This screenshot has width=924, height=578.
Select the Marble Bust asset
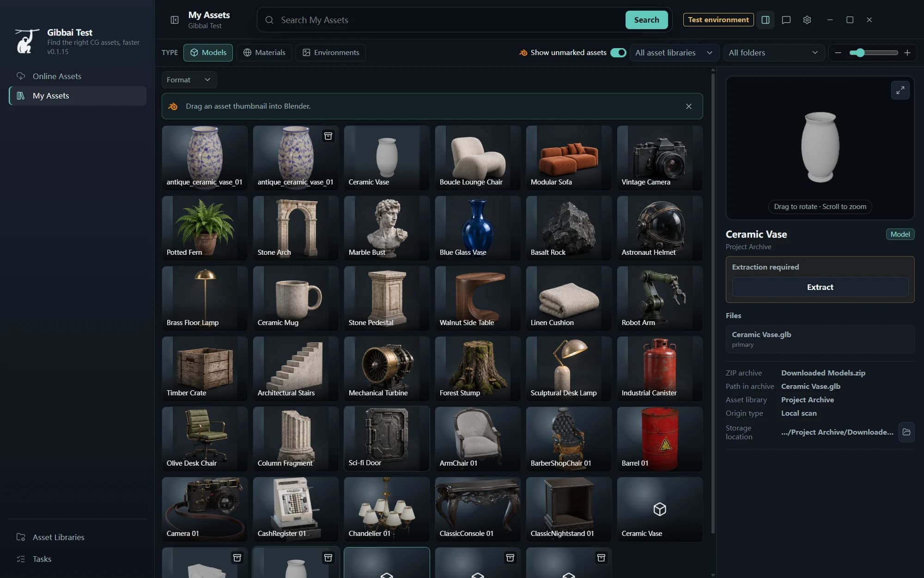point(387,228)
